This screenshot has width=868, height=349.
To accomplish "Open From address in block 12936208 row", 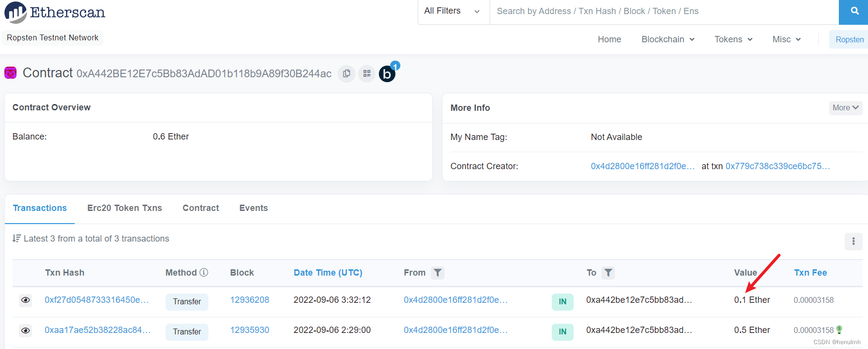I will click(x=456, y=300).
